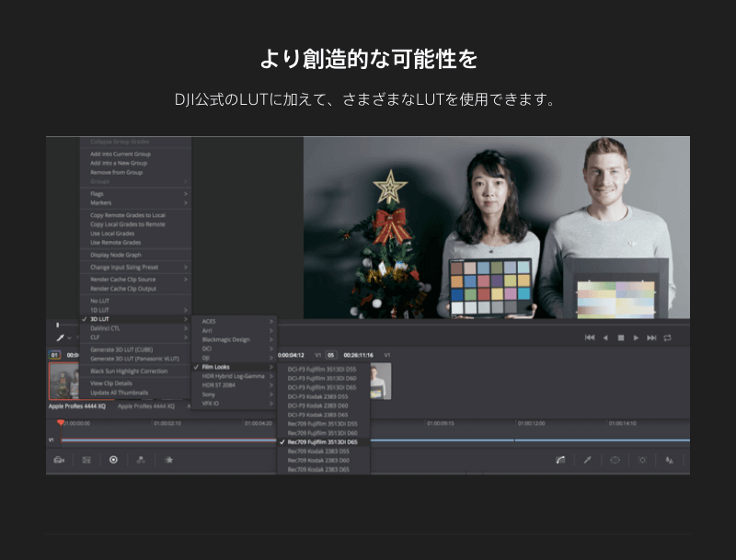Select the checked Rec709 Fujifilm 3513DI D65 LUT
Screen dimensions: 736x560
click(x=324, y=441)
